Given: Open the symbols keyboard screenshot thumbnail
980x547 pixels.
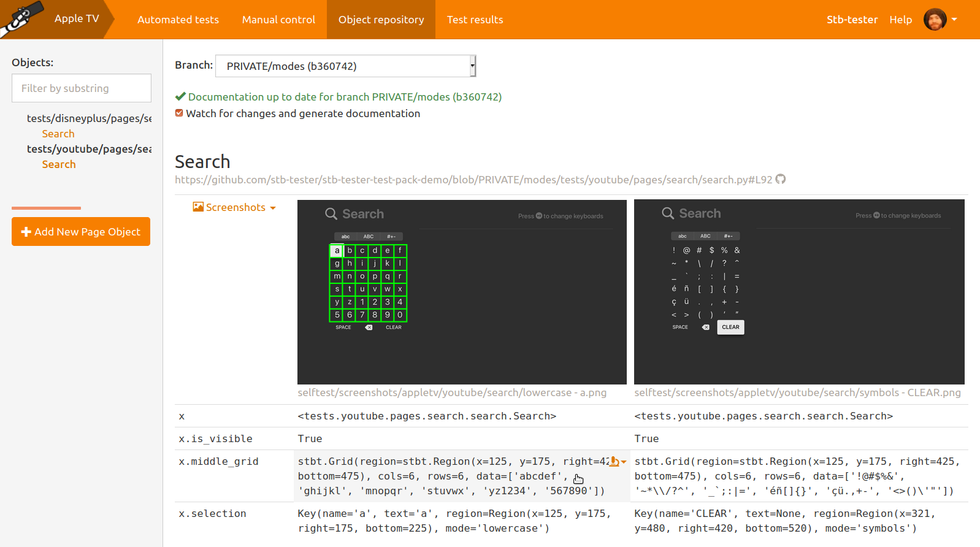Looking at the screenshot, I should [799, 292].
